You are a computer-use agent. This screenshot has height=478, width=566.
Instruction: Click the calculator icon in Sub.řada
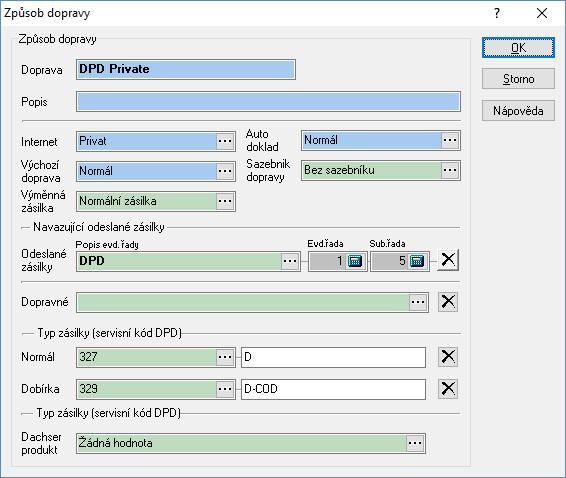click(417, 261)
